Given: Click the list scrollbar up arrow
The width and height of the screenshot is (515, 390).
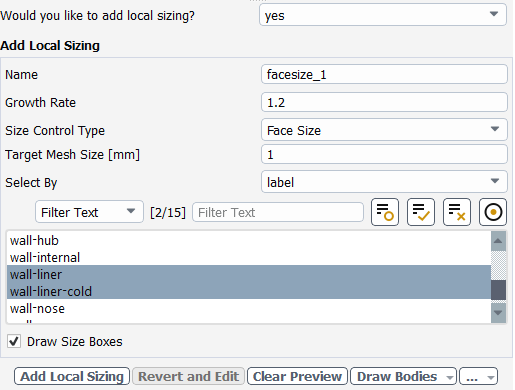Looking at the screenshot, I should click(x=498, y=241).
